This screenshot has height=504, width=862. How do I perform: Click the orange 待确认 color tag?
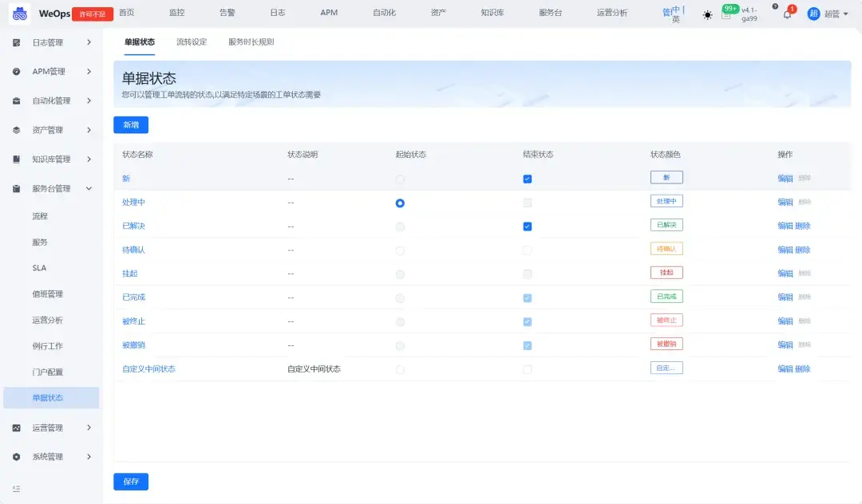click(x=666, y=249)
